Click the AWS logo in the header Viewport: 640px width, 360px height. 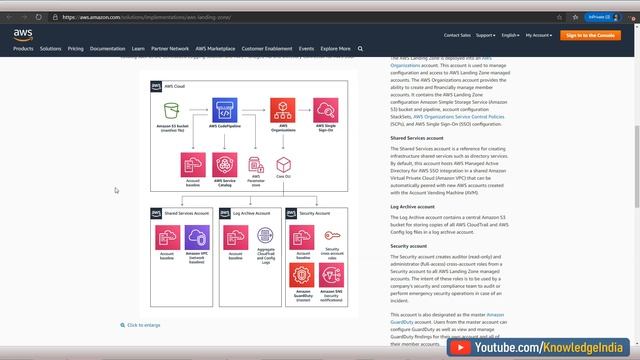point(23,35)
